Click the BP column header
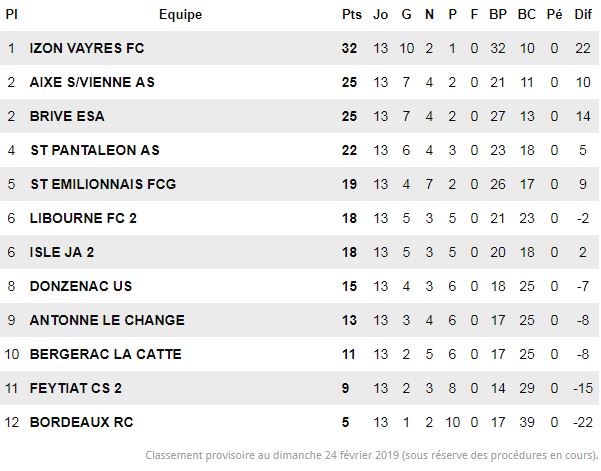This screenshot has height=471, width=601. (x=498, y=15)
